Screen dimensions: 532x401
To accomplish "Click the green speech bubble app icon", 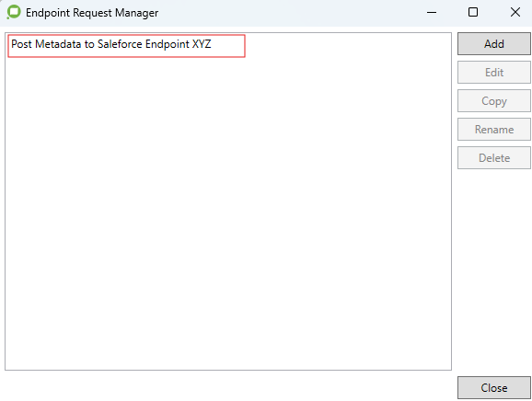I will click(14, 12).
